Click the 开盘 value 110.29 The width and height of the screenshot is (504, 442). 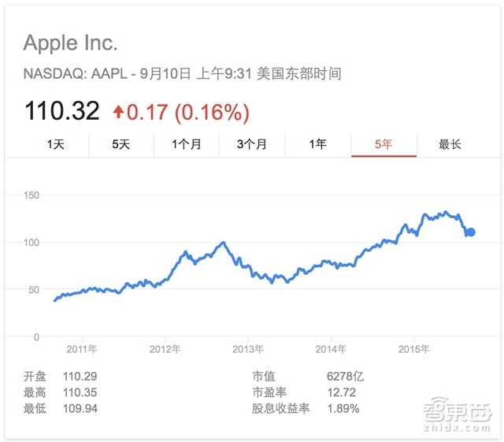[80, 377]
